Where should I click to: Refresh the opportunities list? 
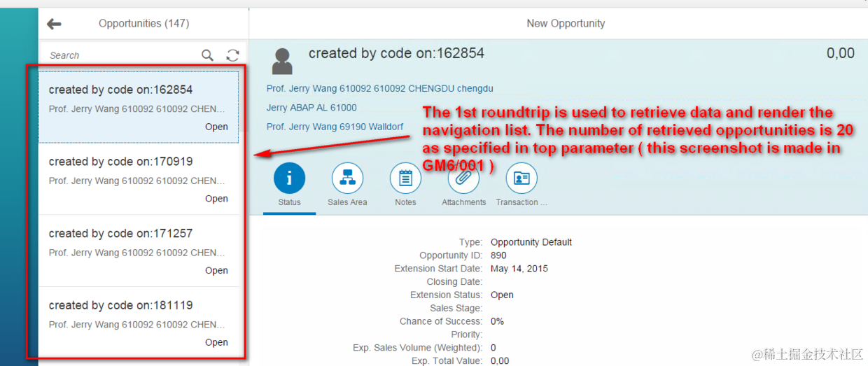tap(232, 55)
